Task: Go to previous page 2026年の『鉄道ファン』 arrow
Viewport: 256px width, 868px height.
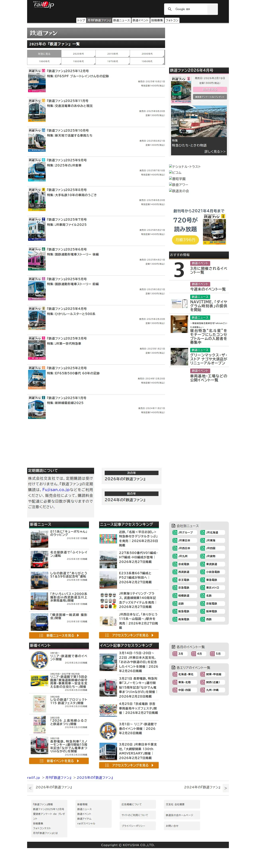Action: 30,788
